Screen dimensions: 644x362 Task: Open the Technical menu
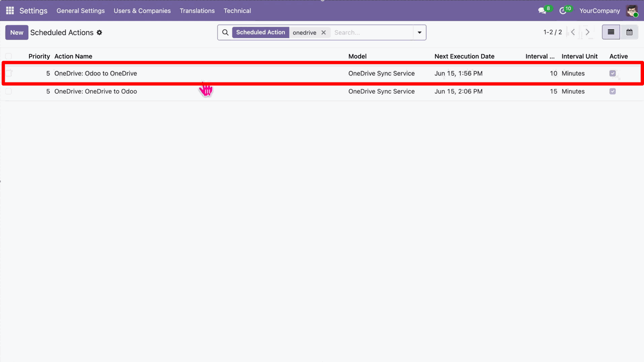coord(237,11)
